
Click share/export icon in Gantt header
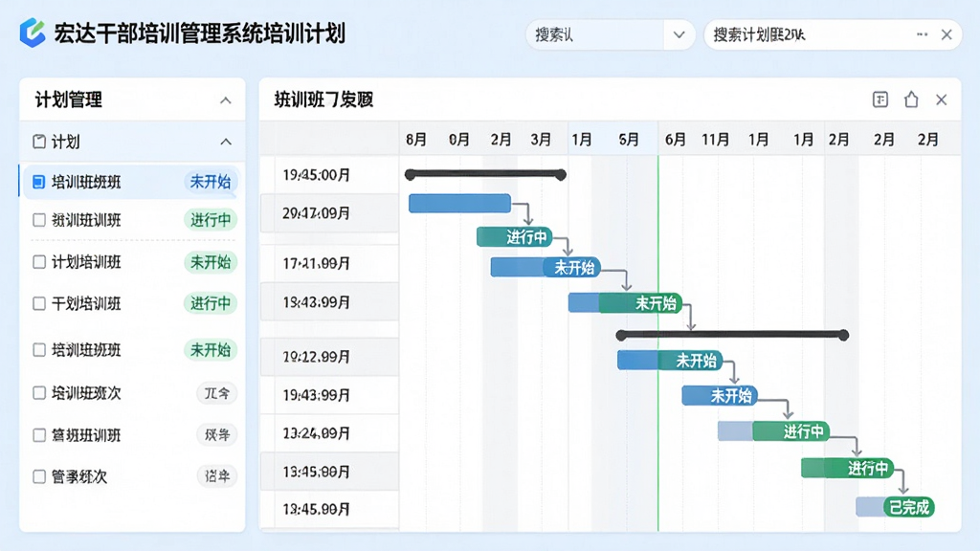pyautogui.click(x=911, y=99)
